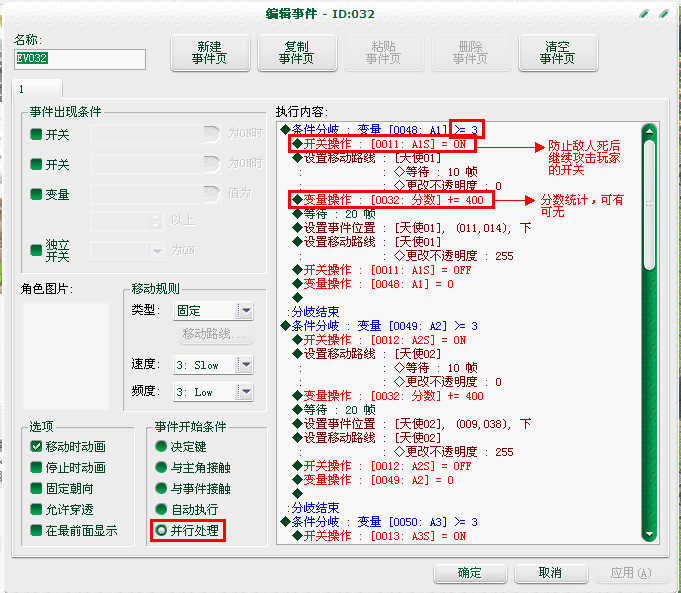
Task: Click the scrollbar down arrow in command list
Action: point(649,534)
